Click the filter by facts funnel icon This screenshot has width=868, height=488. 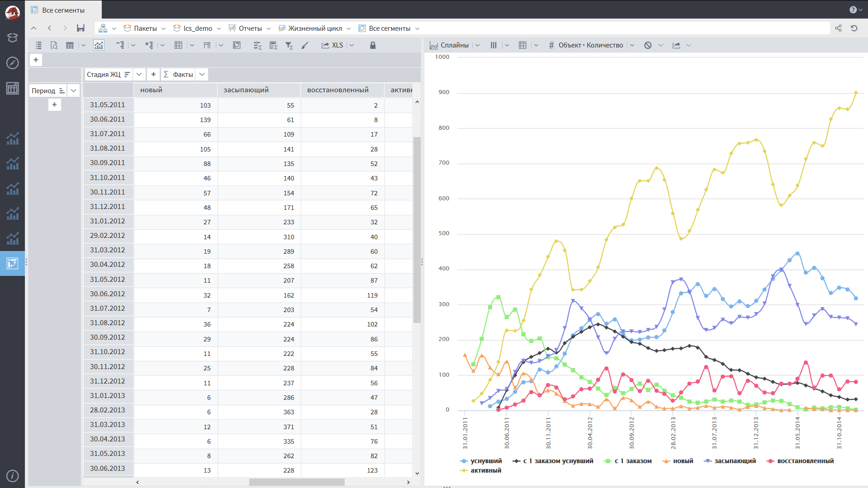(x=289, y=45)
